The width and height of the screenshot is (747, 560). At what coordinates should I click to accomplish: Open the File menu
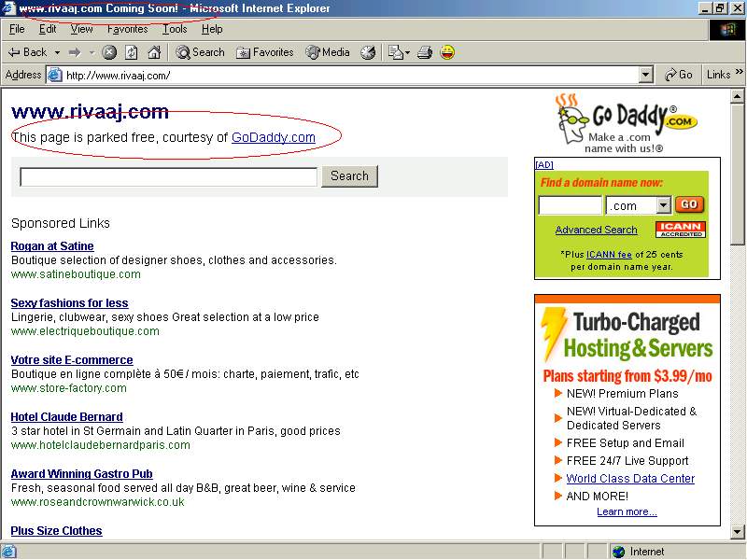(x=17, y=30)
